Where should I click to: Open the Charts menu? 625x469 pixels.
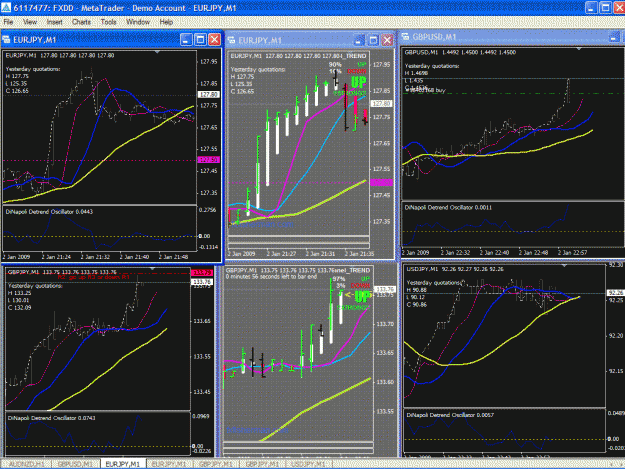pos(81,22)
